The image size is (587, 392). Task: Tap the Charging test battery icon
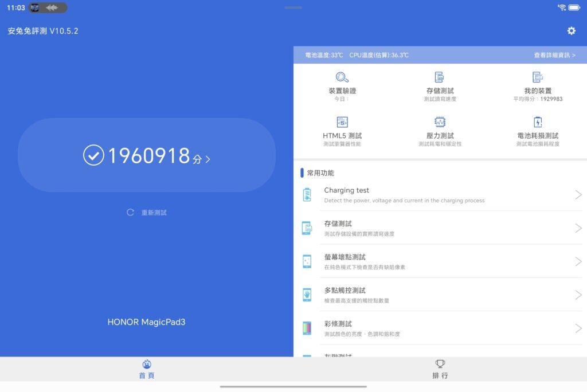[307, 195]
